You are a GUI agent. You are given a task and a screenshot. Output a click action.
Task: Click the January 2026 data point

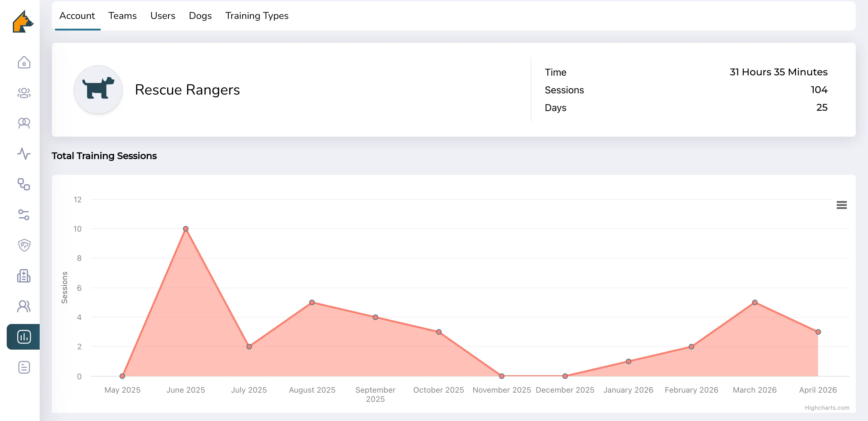point(628,362)
